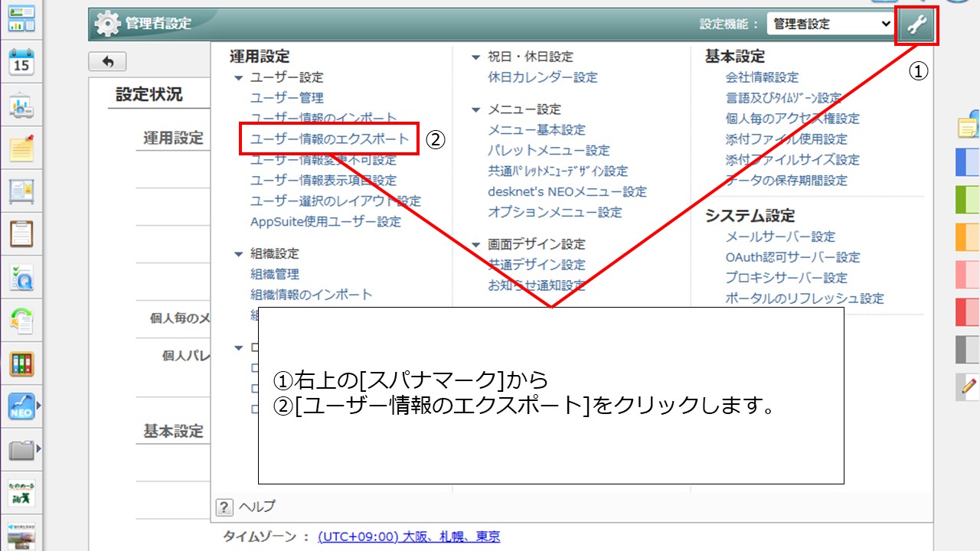
Task: Open メニュー基本設定
Action: tap(537, 130)
